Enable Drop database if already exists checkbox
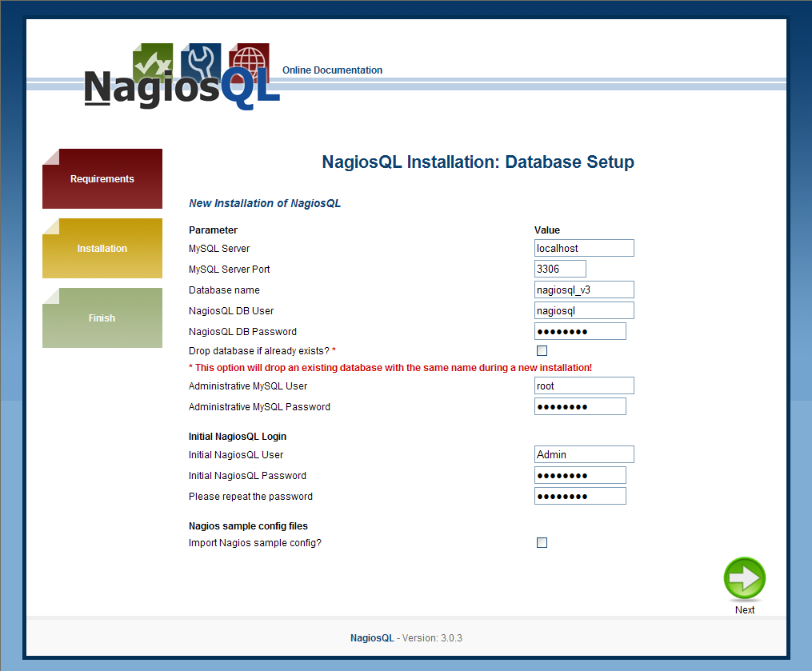The width and height of the screenshot is (812, 671). point(542,350)
